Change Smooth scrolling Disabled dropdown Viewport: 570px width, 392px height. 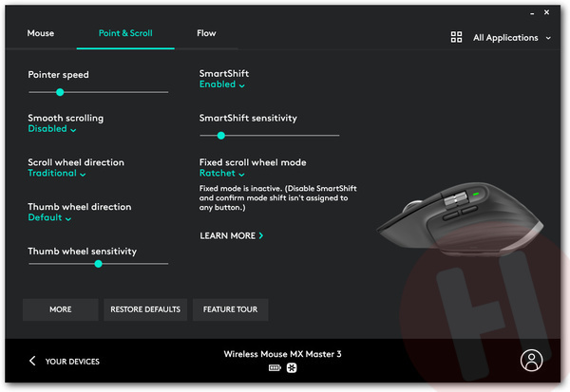click(52, 128)
